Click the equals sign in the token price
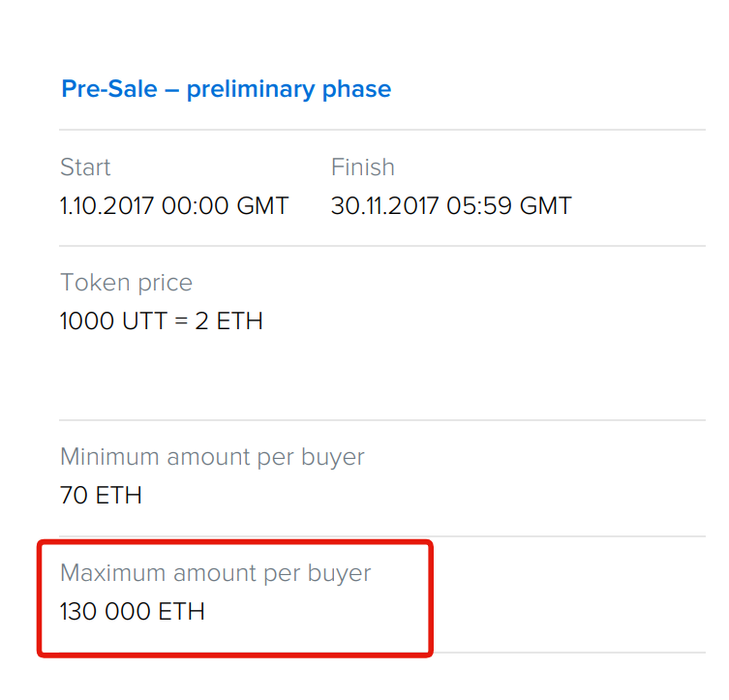The width and height of the screenshot is (729, 700). tap(181, 321)
